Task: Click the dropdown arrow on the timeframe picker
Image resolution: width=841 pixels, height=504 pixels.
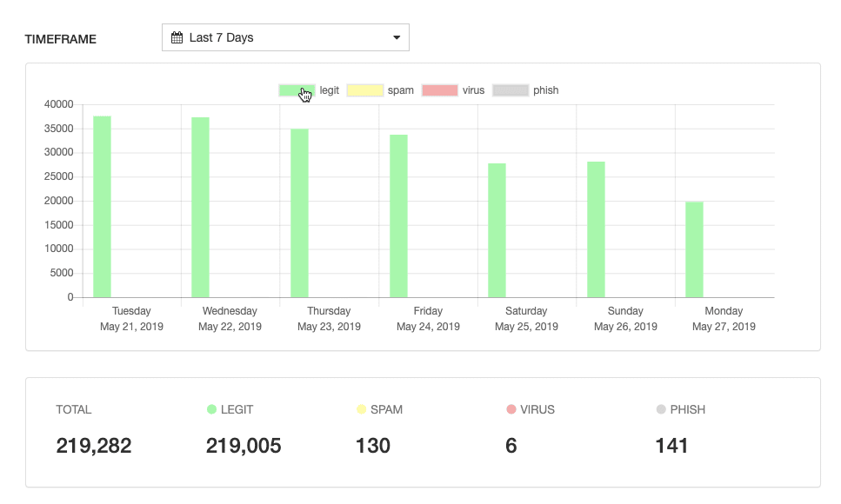Action: tap(397, 36)
